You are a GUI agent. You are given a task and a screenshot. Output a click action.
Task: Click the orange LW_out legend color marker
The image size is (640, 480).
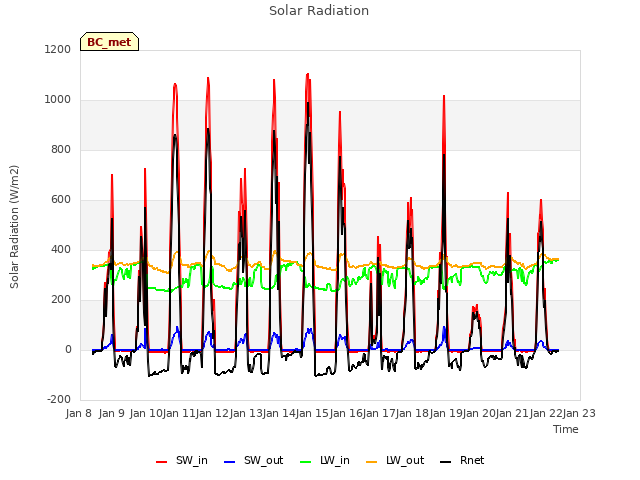pyautogui.click(x=372, y=462)
